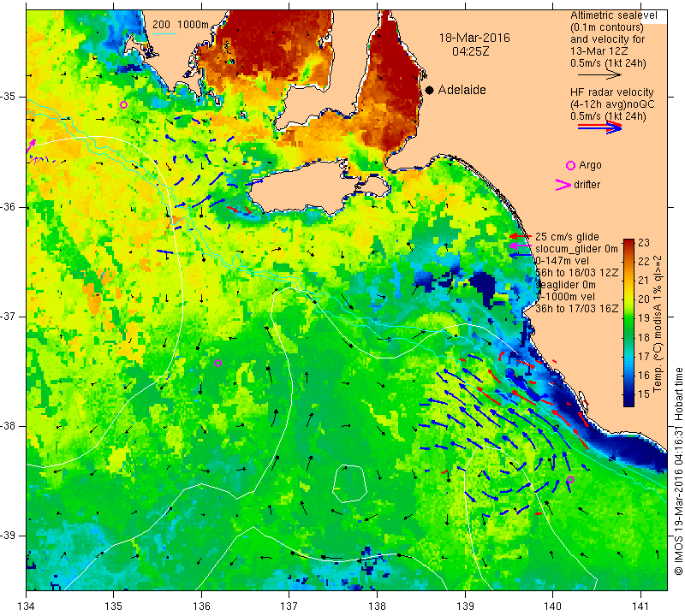Click the '56h to 18/03 12Z' legend text

(x=576, y=272)
